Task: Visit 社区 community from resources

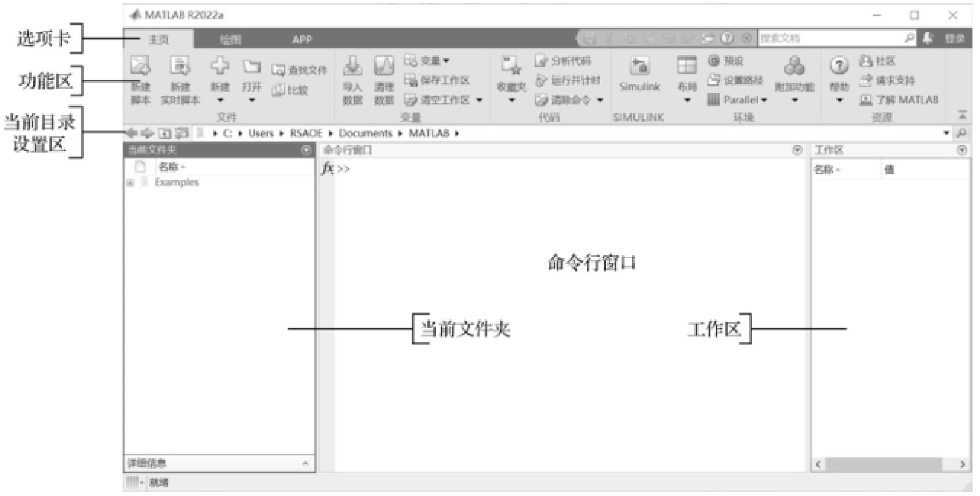Action: click(x=877, y=60)
